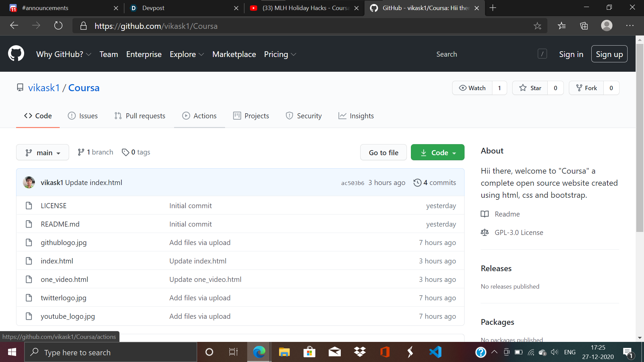The width and height of the screenshot is (644, 362).
Task: Click the GitHub octocat logo
Action: click(x=16, y=54)
